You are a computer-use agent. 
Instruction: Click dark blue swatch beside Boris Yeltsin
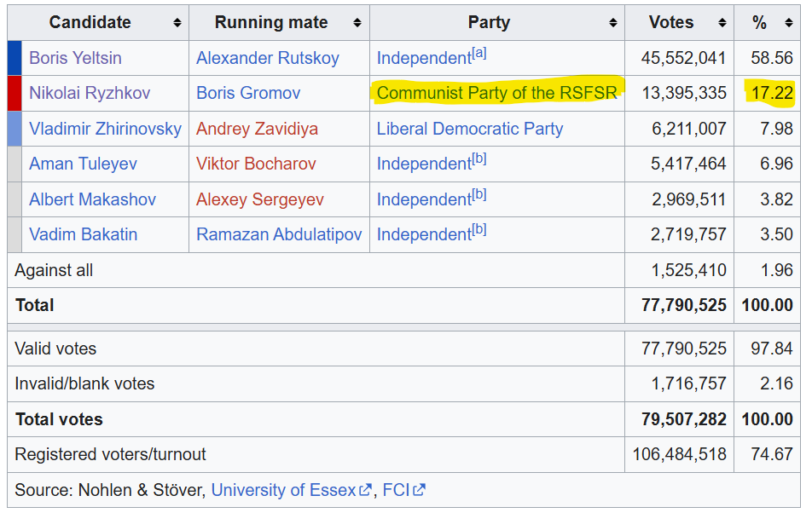pos(14,58)
